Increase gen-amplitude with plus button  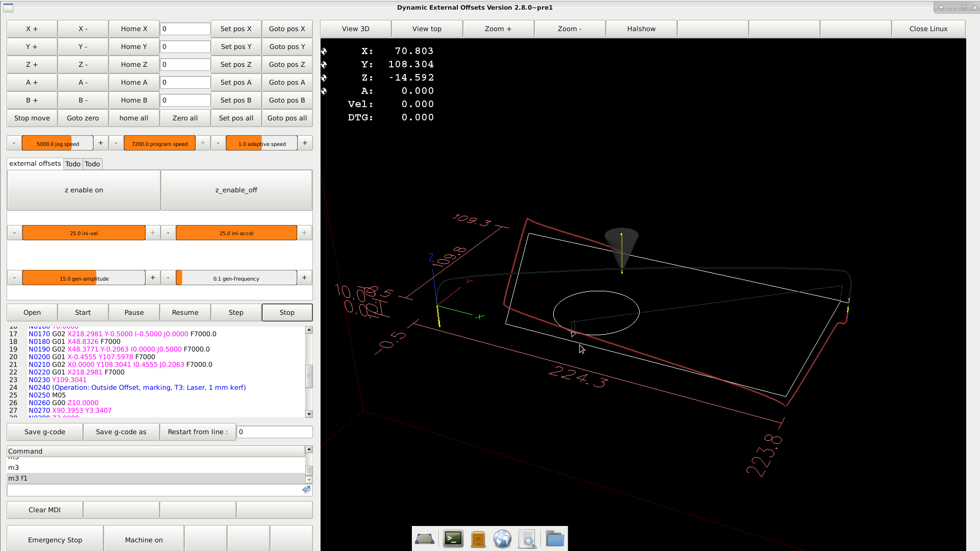pos(153,278)
